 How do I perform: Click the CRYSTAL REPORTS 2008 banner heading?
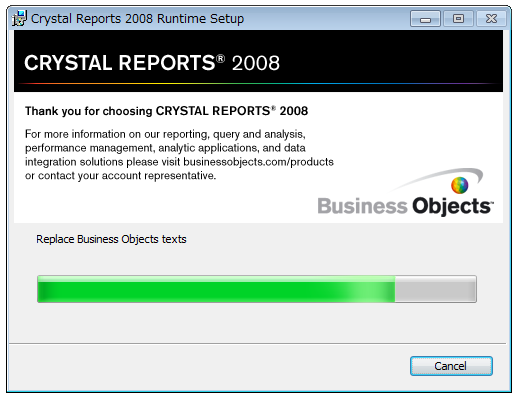pos(152,62)
